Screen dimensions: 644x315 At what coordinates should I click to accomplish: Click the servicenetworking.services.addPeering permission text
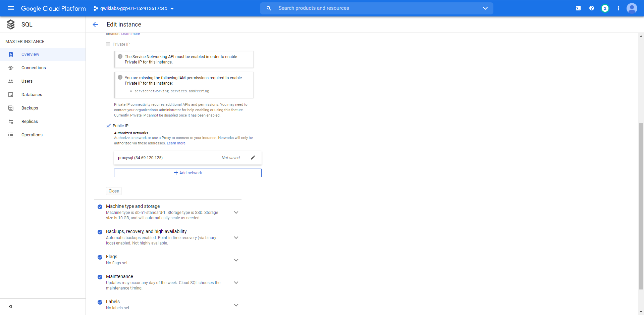click(x=172, y=91)
